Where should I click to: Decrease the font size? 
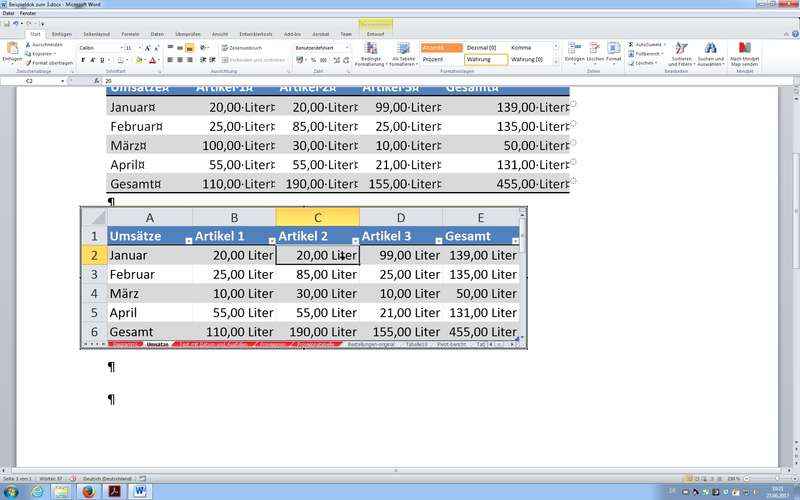pos(156,48)
